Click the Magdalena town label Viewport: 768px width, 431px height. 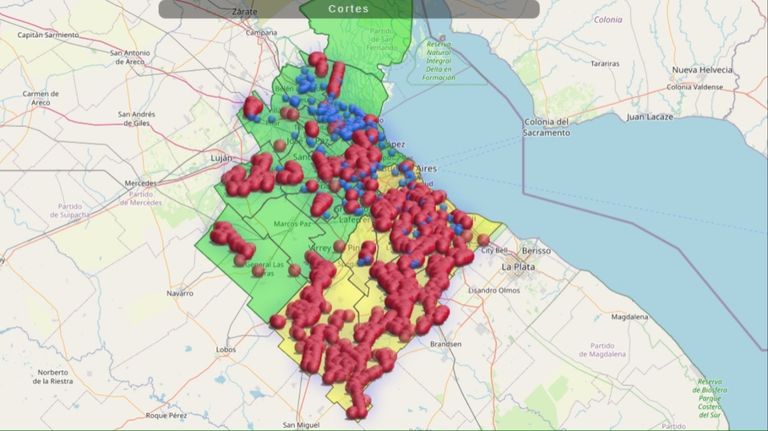click(x=629, y=317)
